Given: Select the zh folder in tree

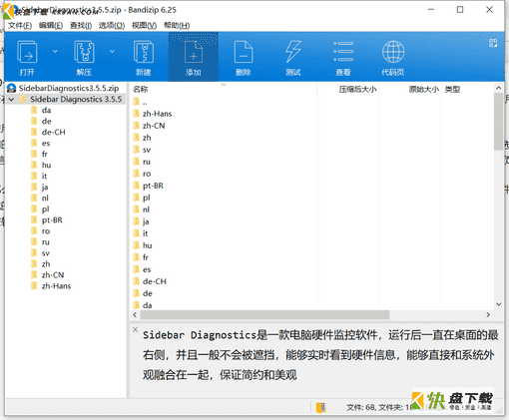Looking at the screenshot, I should point(46,264).
